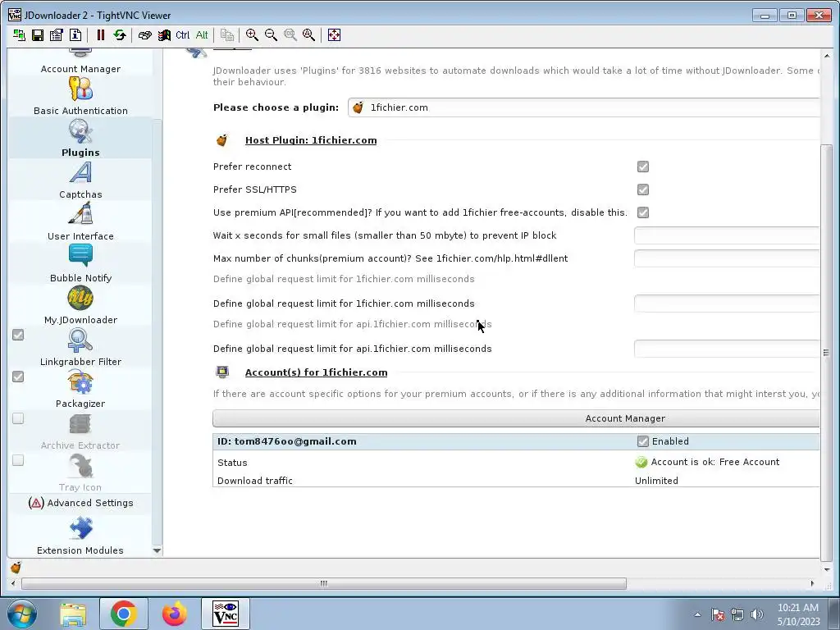Click the Max number of chunks input field
Viewport: 840px width, 630px height.
(727, 258)
